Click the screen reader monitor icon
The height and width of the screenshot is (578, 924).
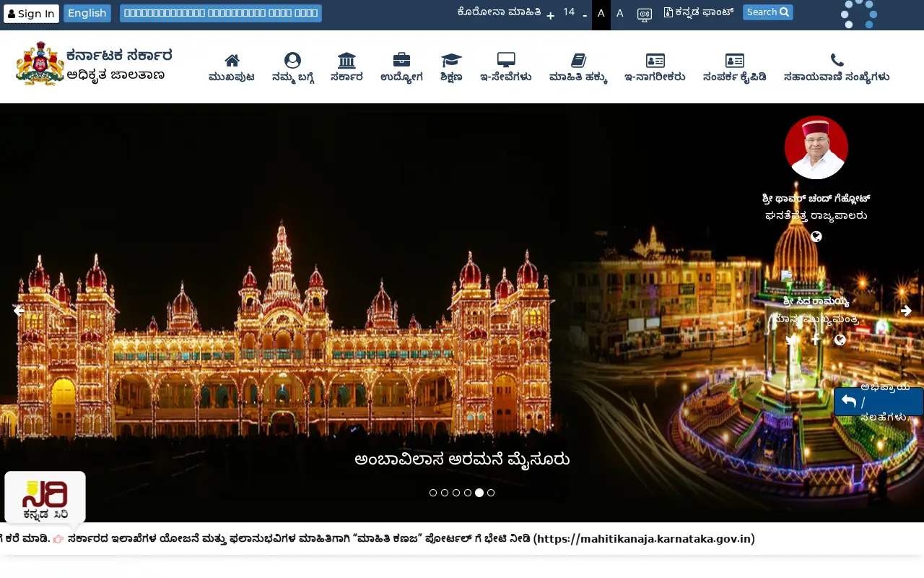pos(645,15)
